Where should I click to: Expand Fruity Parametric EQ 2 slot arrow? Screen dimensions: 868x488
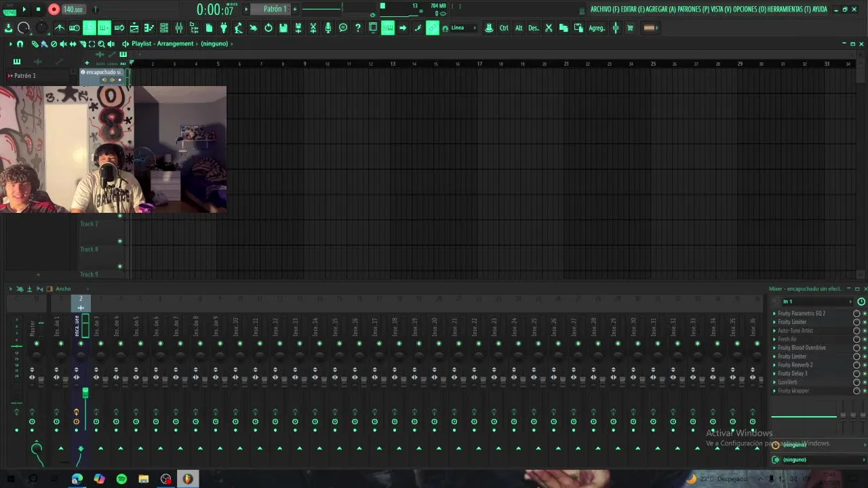(x=774, y=314)
